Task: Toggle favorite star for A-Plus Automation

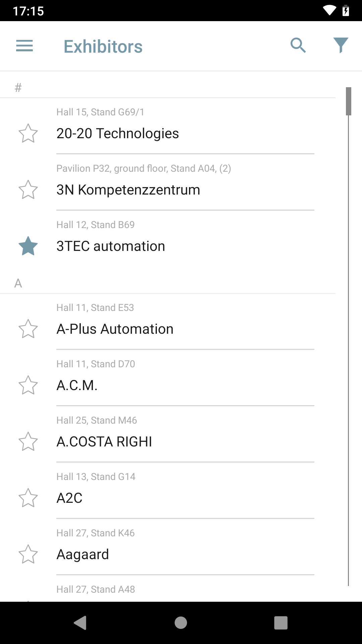Action: [28, 329]
